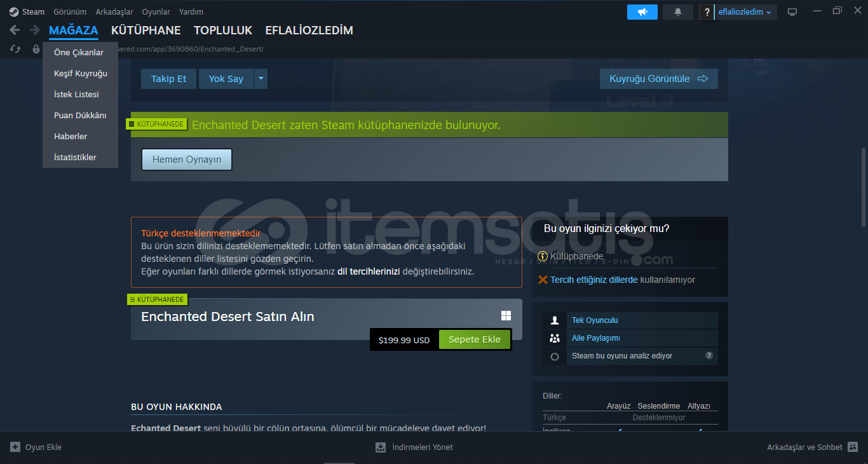Open the Oyunlar menu
This screenshot has width=868, height=464.
[x=156, y=11]
